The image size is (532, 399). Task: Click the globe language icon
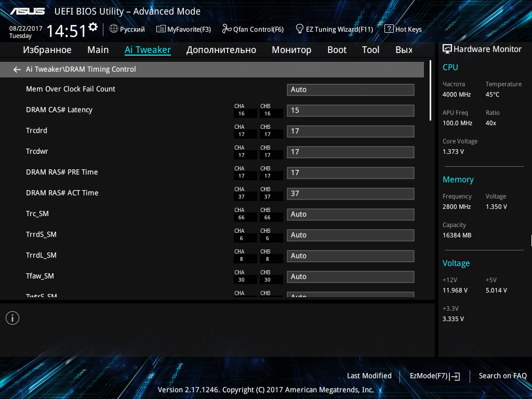tap(114, 29)
